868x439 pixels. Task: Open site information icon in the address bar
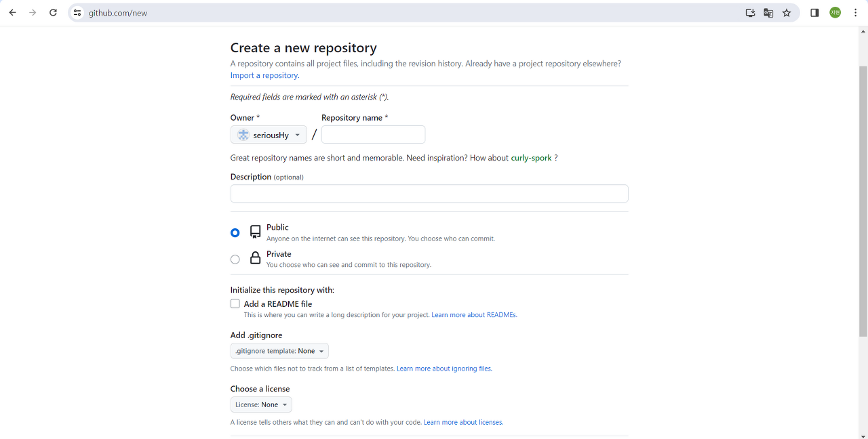(77, 13)
